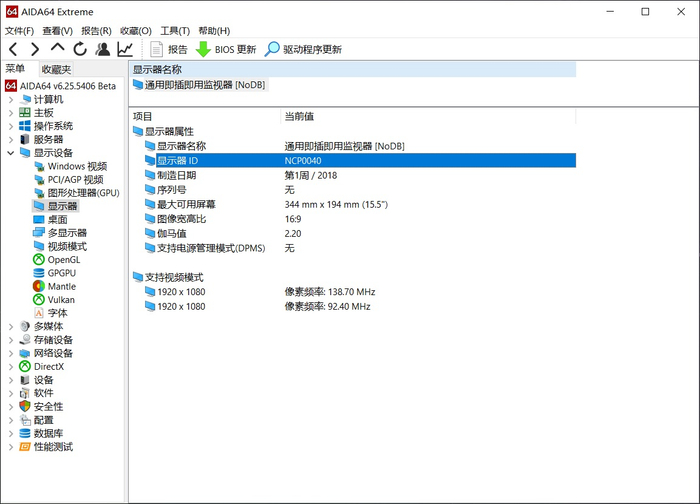Select AIDA64 v6.25.5406 Beta root node

61,86
